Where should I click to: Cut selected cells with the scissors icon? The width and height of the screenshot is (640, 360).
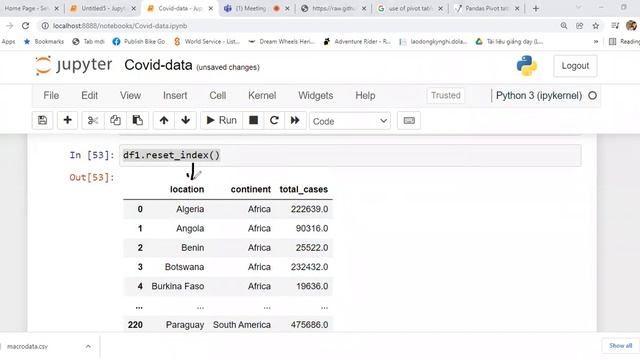tap(93, 120)
